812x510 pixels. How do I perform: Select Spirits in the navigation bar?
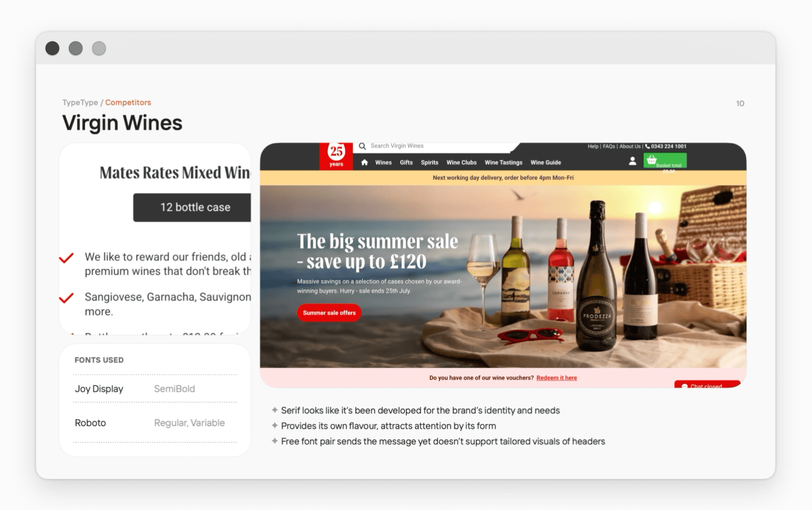(430, 162)
